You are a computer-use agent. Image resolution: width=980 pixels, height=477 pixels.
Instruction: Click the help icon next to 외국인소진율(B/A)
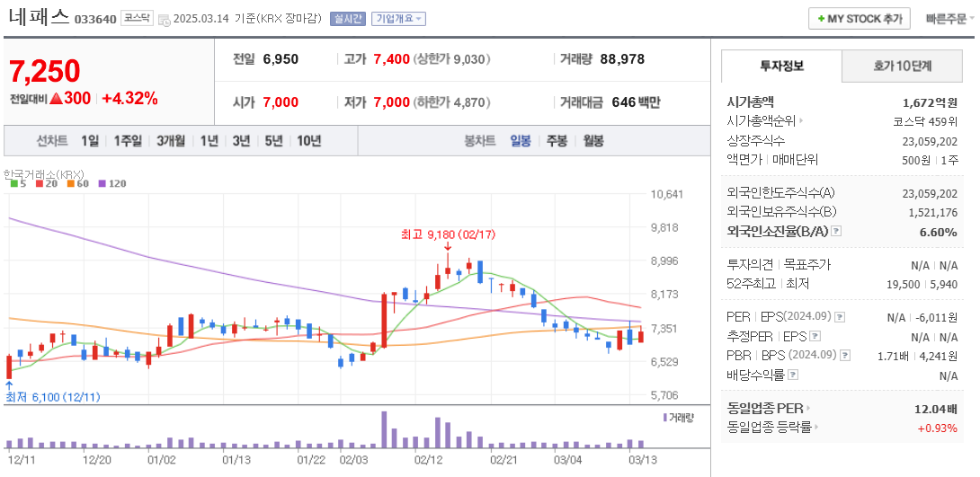tap(837, 232)
